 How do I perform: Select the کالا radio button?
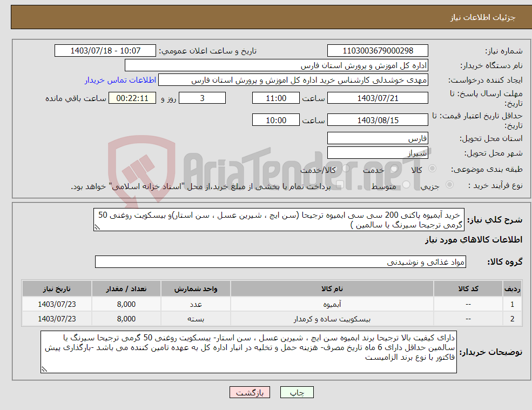pyautogui.click(x=433, y=169)
